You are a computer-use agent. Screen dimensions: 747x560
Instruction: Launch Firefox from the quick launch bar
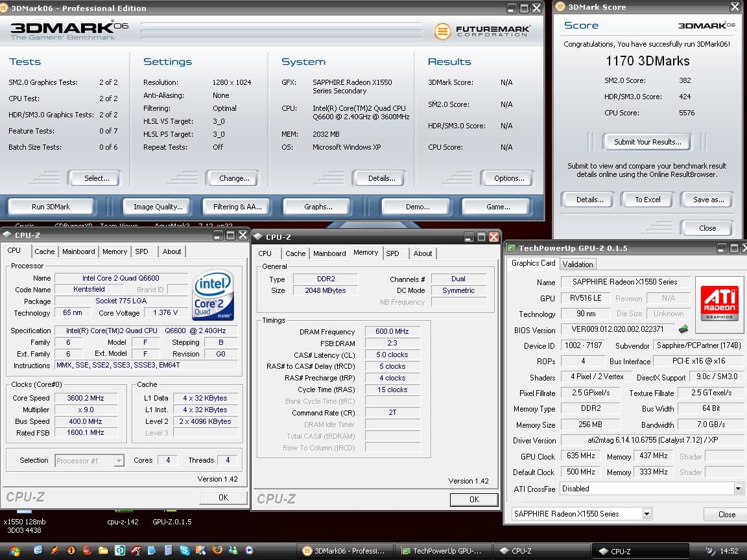pos(217,550)
